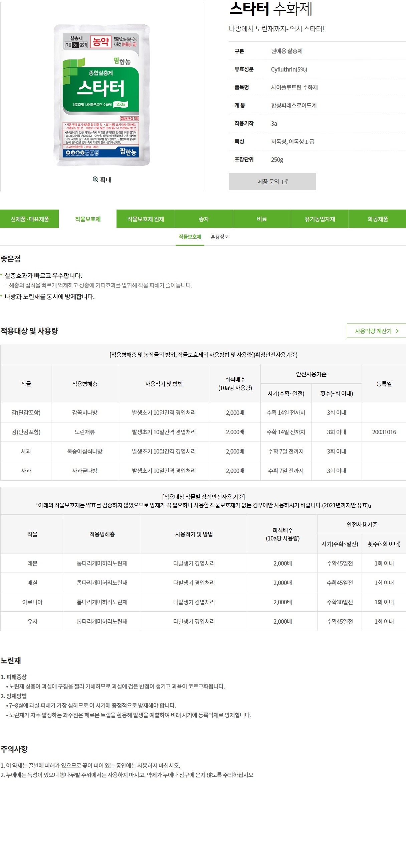
Task: Open the 스타터 product package image
Action: click(x=102, y=95)
